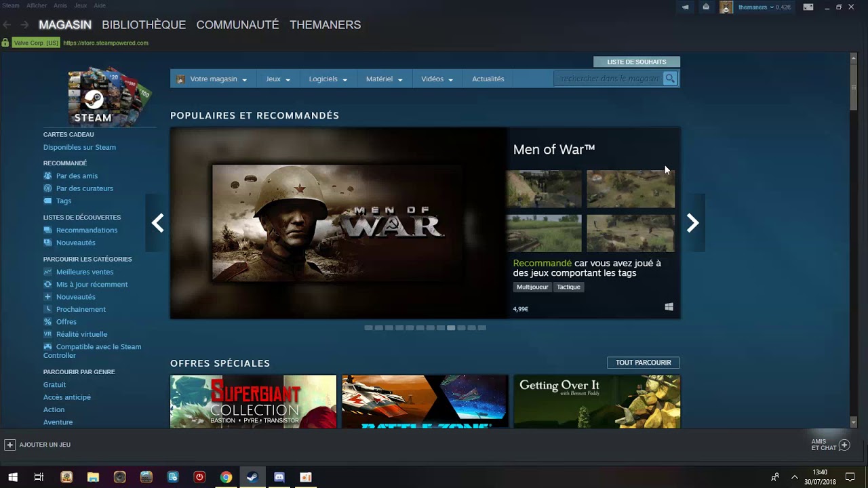The width and height of the screenshot is (868, 488).
Task: Open the Getting Over It offer
Action: coord(597,401)
